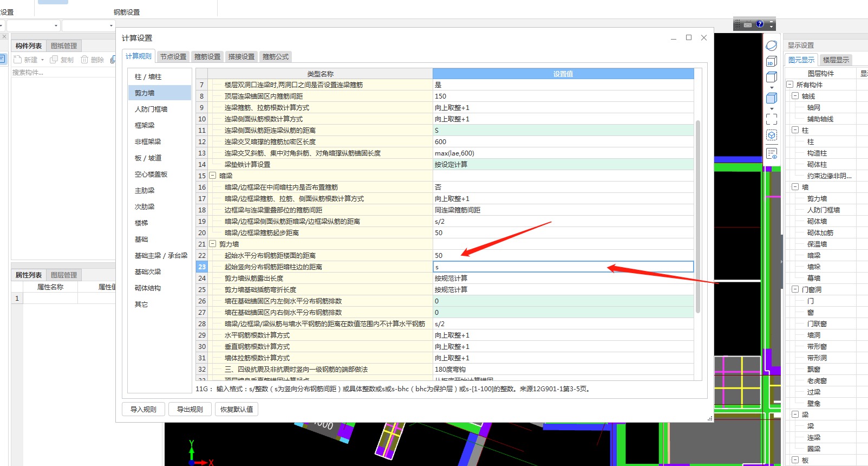Collapse the 剪力墙 group in row 21
Screen dimensions: 868x466
(x=213, y=244)
